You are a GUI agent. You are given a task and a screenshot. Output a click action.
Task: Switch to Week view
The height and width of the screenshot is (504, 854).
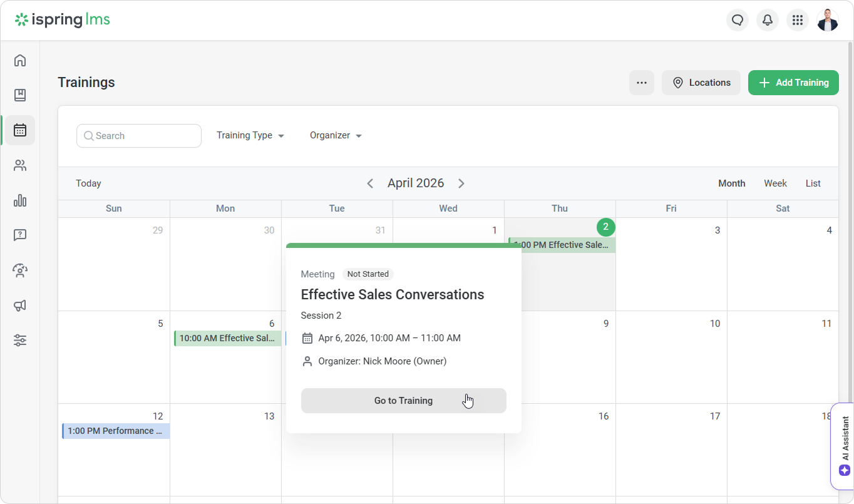(775, 183)
